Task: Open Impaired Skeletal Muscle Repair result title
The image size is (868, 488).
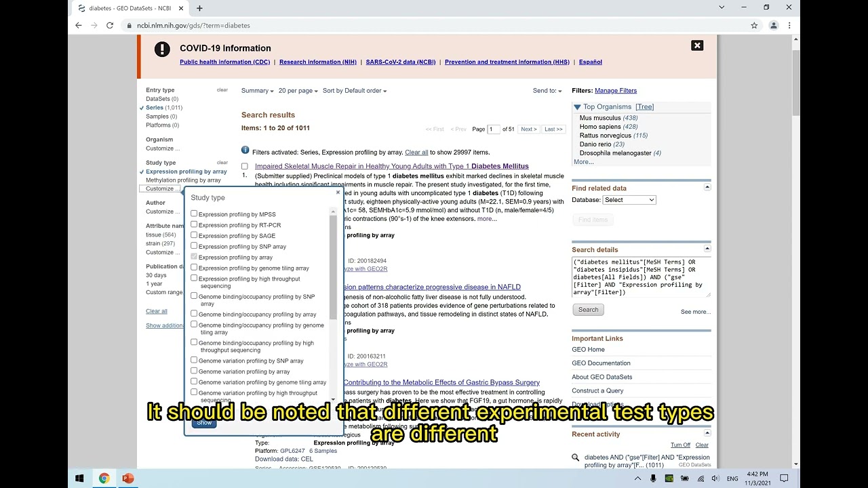Action: [x=392, y=166]
